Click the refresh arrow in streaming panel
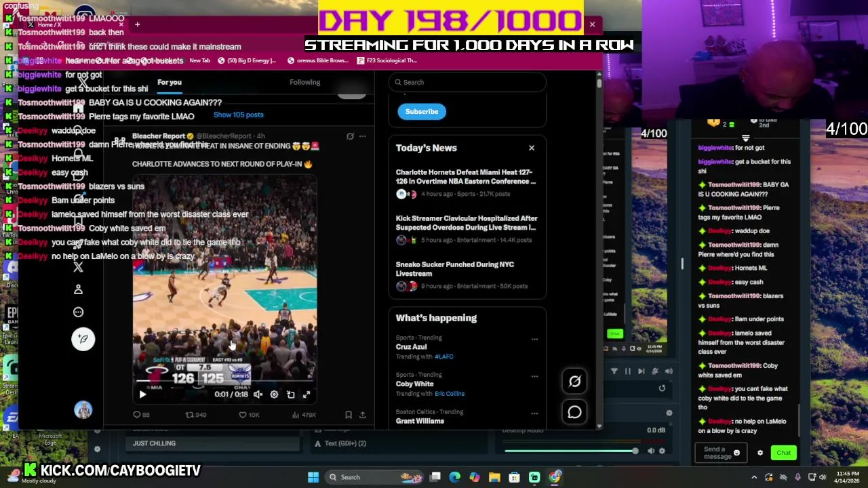868x488 pixels. (662, 388)
